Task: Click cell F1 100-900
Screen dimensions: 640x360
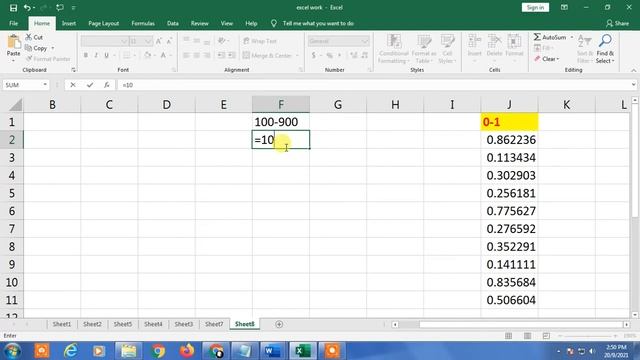Action: coord(281,122)
